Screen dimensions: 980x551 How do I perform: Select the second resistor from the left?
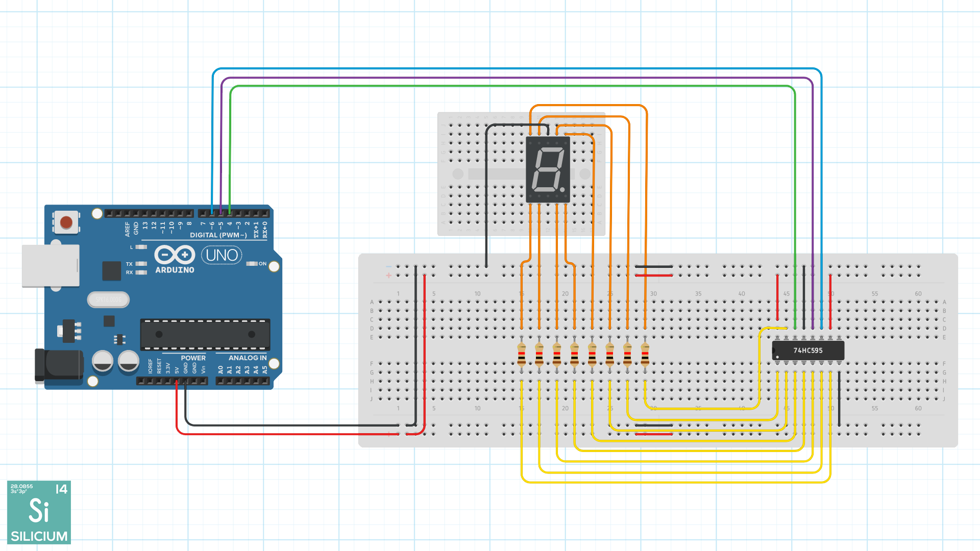[539, 354]
